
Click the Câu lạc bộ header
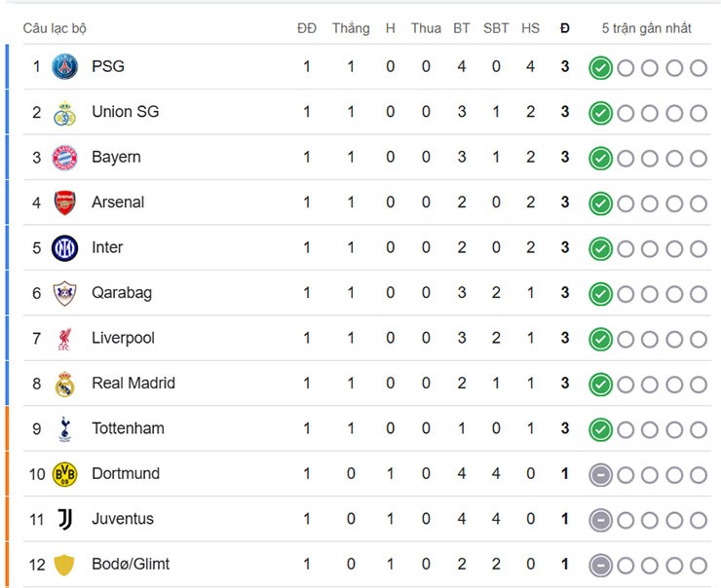coord(55,28)
